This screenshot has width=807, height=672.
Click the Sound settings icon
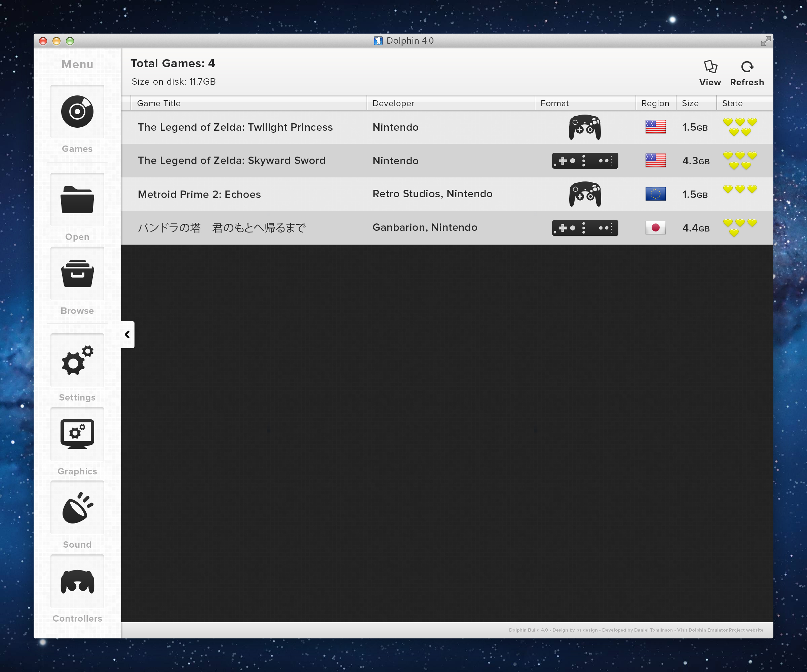point(78,511)
